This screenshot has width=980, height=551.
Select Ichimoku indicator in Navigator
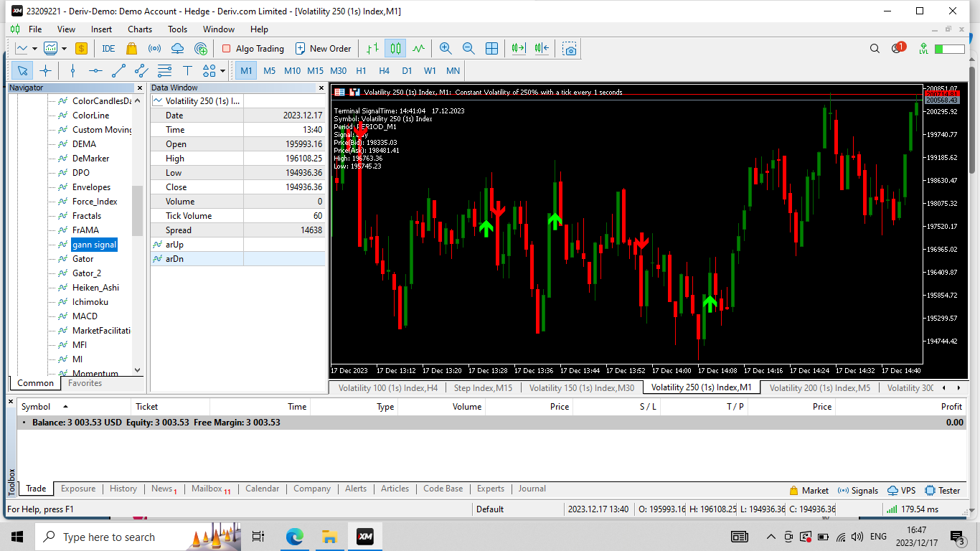[x=90, y=302]
